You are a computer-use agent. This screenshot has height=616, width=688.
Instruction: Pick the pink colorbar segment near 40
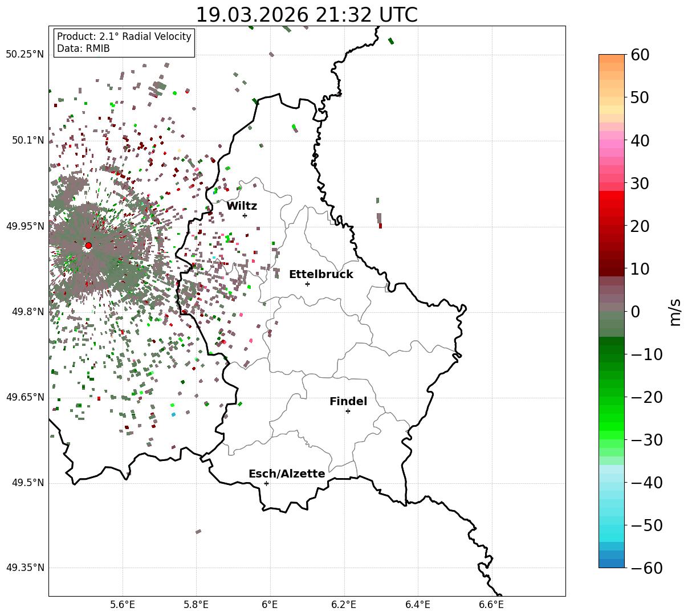(x=612, y=144)
